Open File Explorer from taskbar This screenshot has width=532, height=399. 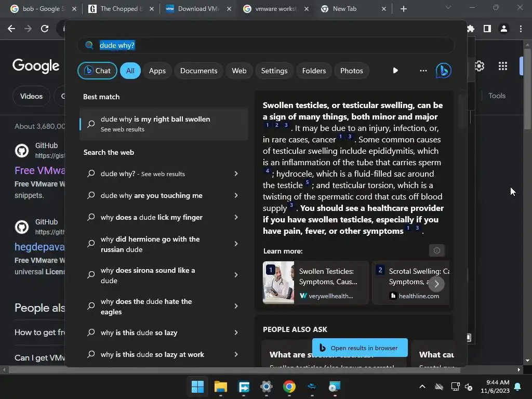(x=220, y=387)
